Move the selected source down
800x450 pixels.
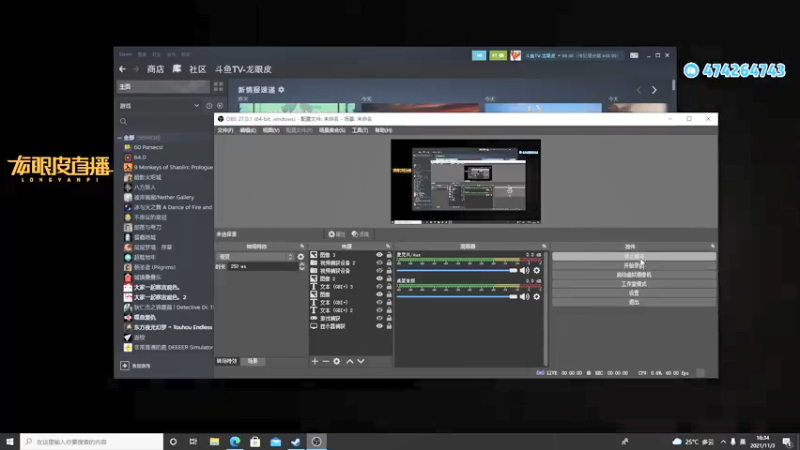tap(361, 361)
